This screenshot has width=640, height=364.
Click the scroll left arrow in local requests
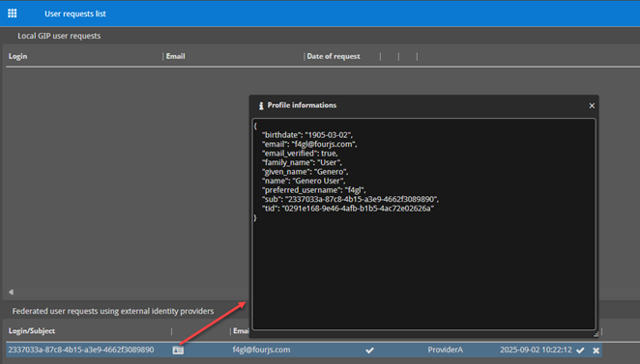click(11, 292)
